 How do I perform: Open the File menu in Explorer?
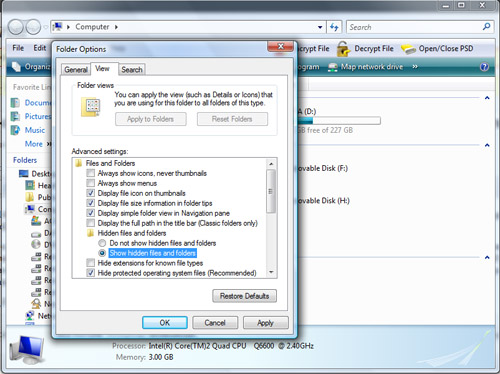[x=18, y=48]
